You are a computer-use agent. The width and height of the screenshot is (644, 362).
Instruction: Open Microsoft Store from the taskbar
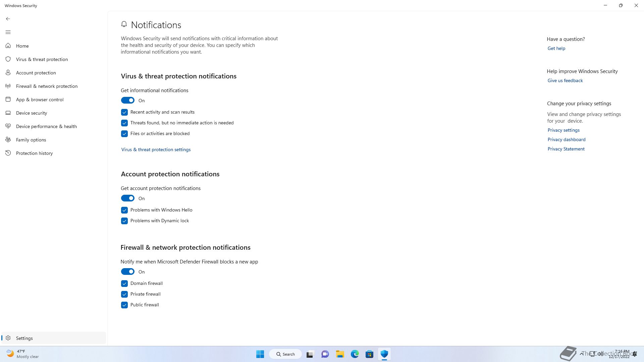tap(369, 354)
